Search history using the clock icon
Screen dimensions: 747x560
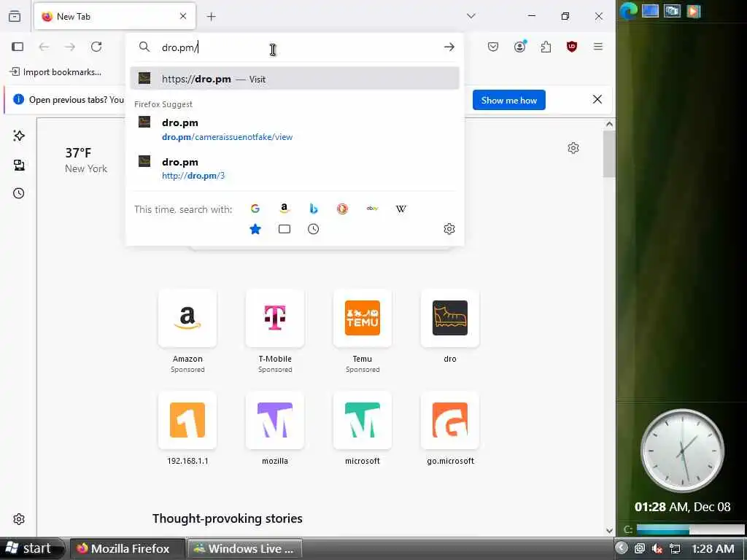314,229
